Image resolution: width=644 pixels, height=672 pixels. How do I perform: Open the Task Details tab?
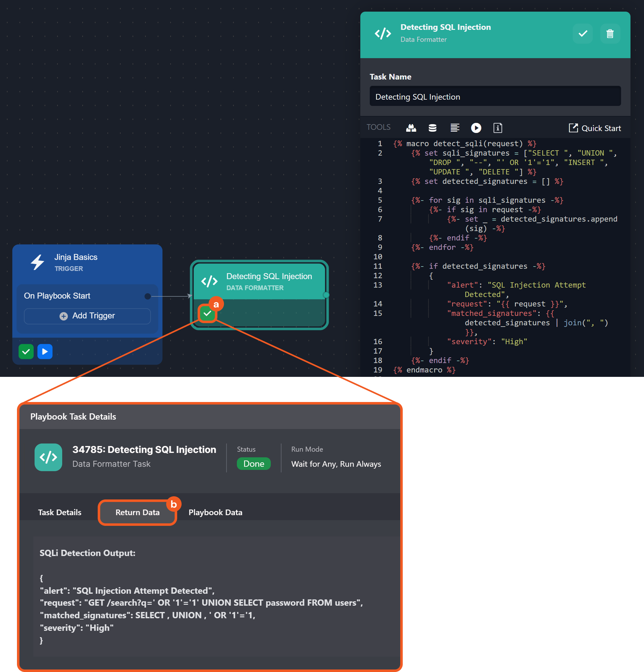60,512
